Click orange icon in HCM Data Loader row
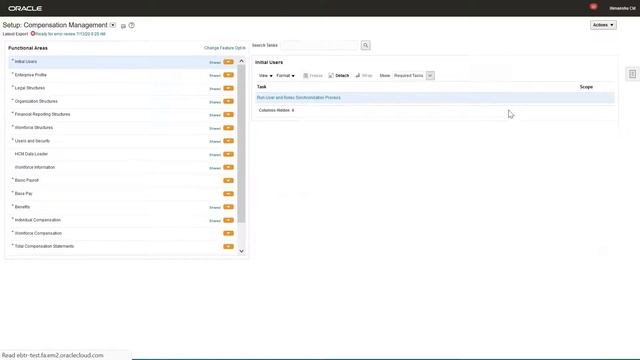This screenshot has width=640, height=360. (x=229, y=154)
